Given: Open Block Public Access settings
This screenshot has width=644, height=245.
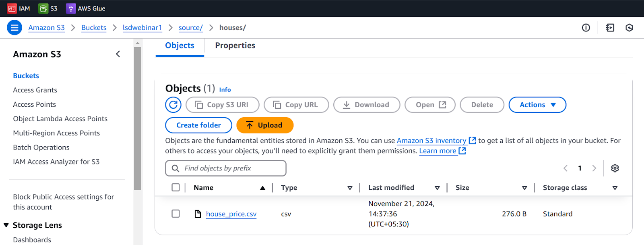Looking at the screenshot, I should coord(64,202).
